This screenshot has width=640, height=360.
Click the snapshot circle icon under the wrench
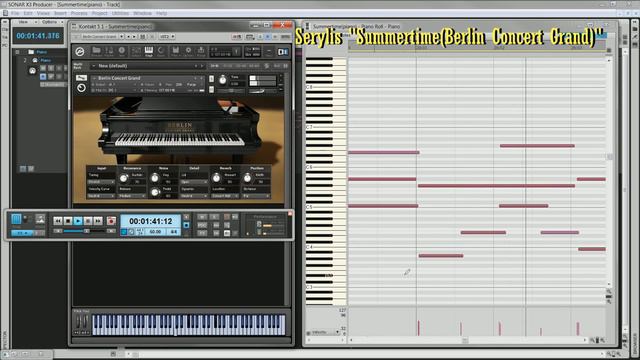(x=81, y=88)
